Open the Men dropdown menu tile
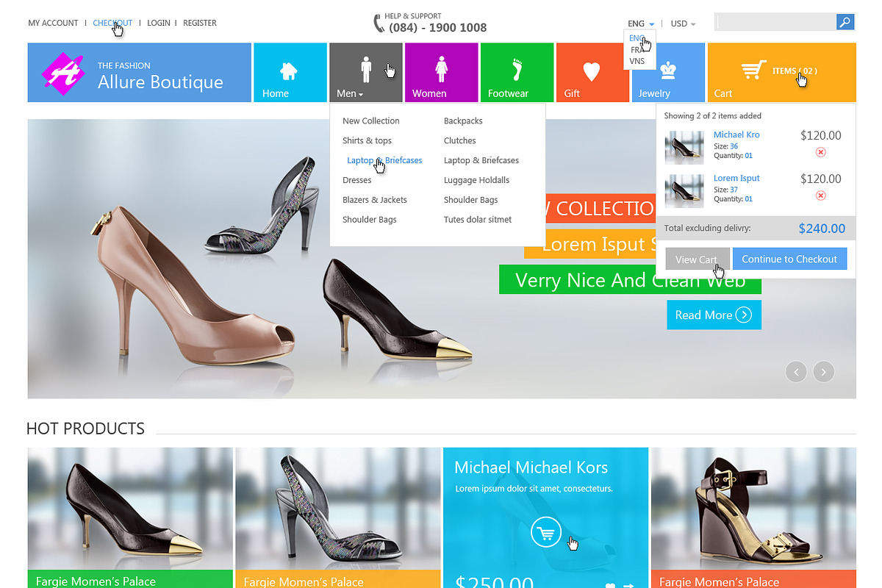This screenshot has height=588, width=882. 366,72
